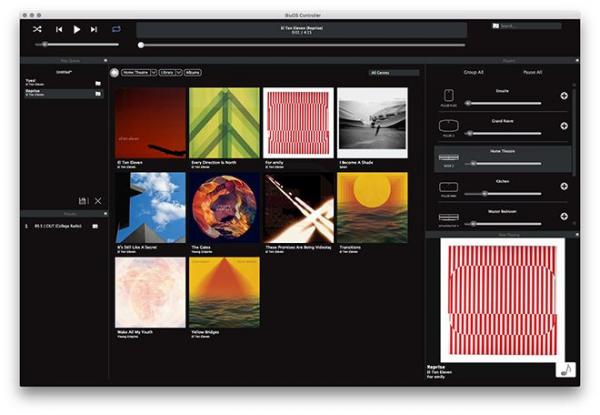Select the Reprise track in the play queue

click(x=64, y=93)
